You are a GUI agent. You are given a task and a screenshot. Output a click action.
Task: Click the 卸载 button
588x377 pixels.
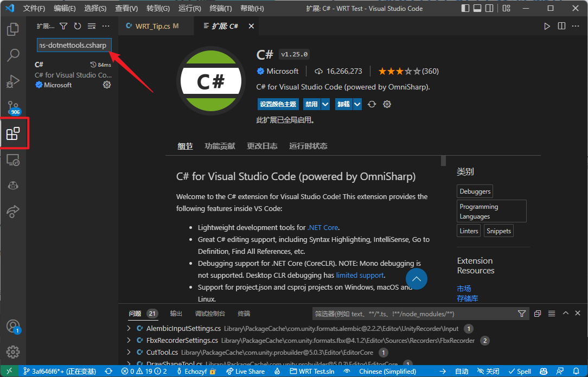pyautogui.click(x=343, y=104)
